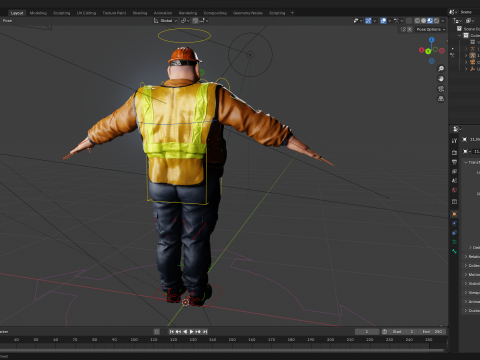Open the Global transform orientation dropdown

click(x=165, y=21)
